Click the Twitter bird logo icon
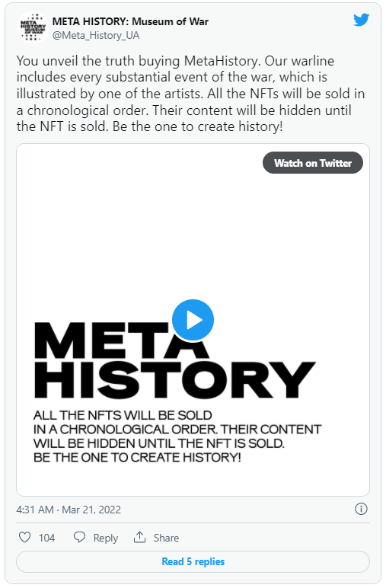Screen dimensions: 386x588 coord(361,20)
